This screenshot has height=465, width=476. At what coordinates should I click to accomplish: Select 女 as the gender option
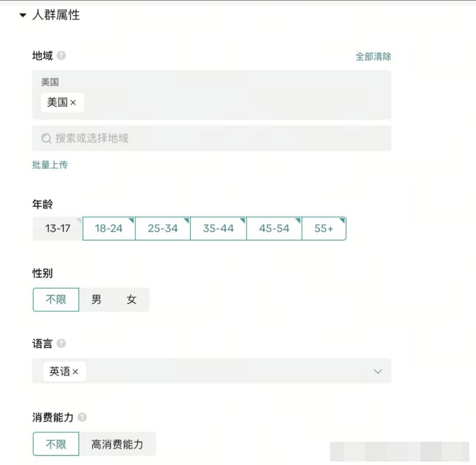pos(131,299)
